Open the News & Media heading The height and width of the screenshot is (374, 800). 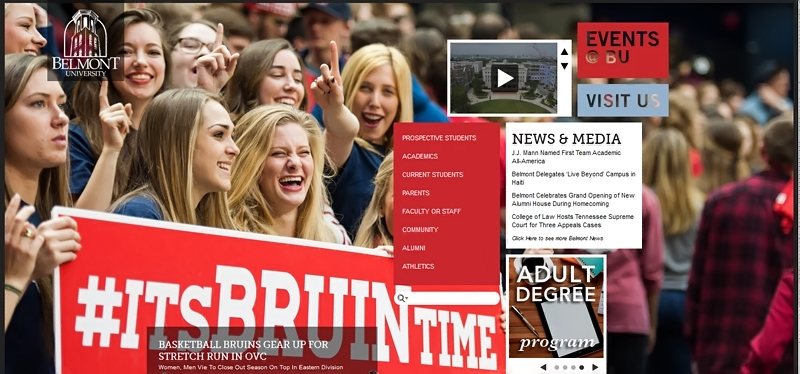pos(566,139)
